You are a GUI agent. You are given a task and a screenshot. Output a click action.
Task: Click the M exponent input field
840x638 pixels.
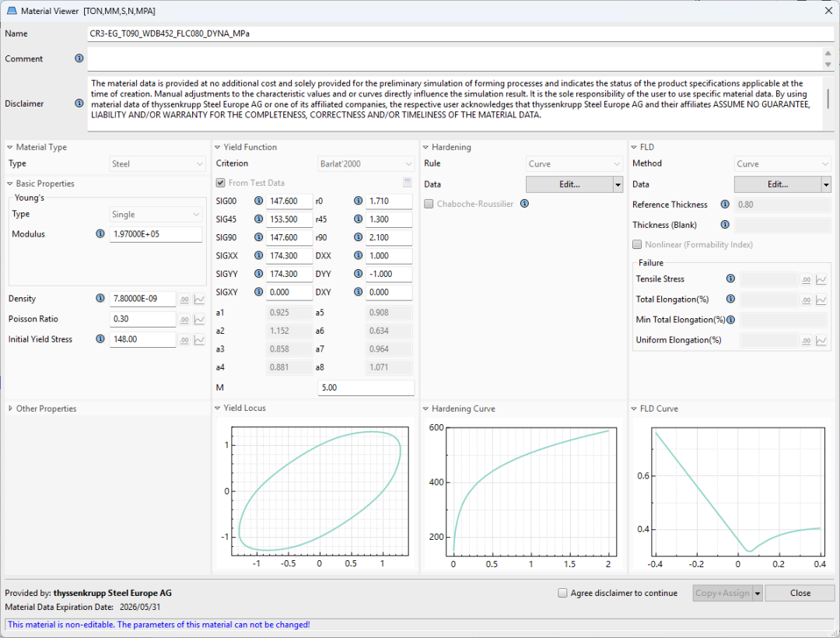(366, 387)
